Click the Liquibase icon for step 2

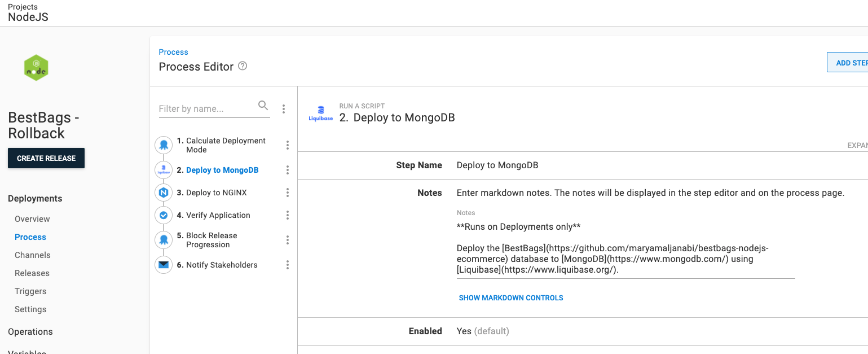[164, 170]
